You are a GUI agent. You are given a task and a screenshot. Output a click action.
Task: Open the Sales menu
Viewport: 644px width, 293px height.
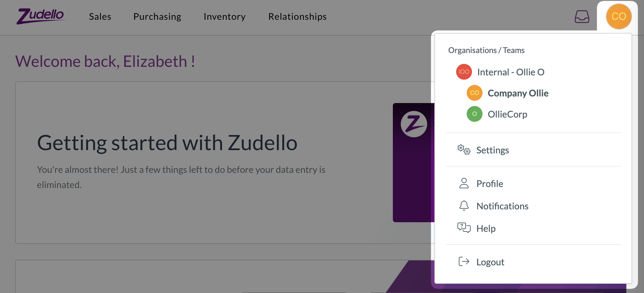click(100, 16)
